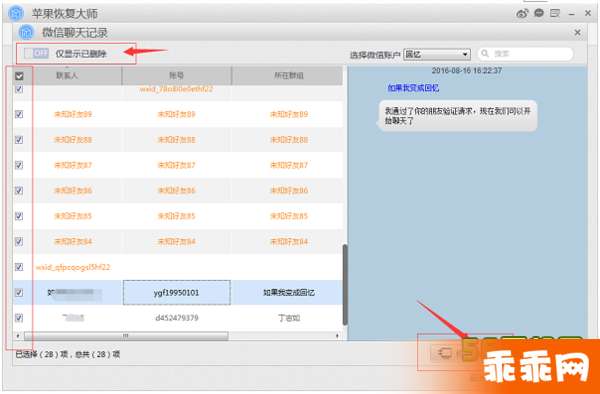600x394 pixels.
Task: Select 未知好友88 in the 账号 column
Action: tap(177, 140)
